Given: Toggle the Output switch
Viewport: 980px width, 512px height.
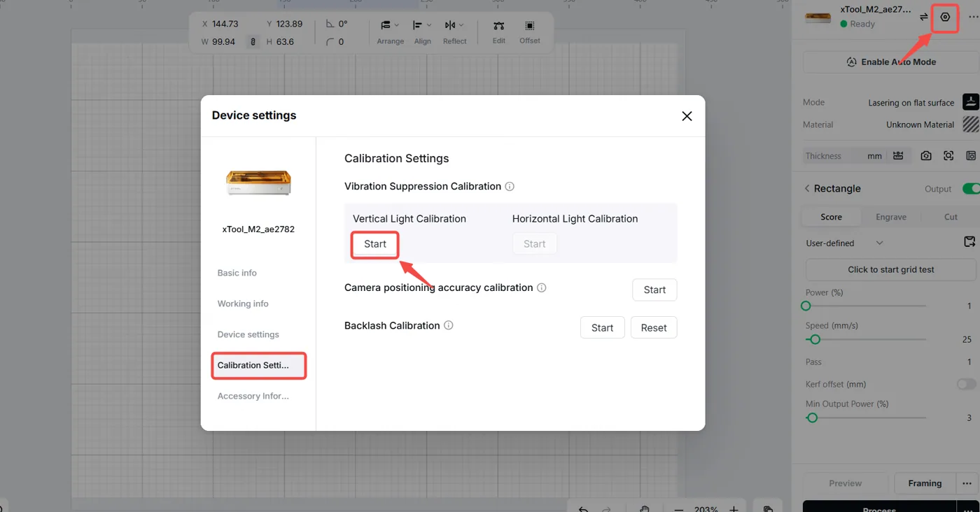Looking at the screenshot, I should click(x=972, y=188).
